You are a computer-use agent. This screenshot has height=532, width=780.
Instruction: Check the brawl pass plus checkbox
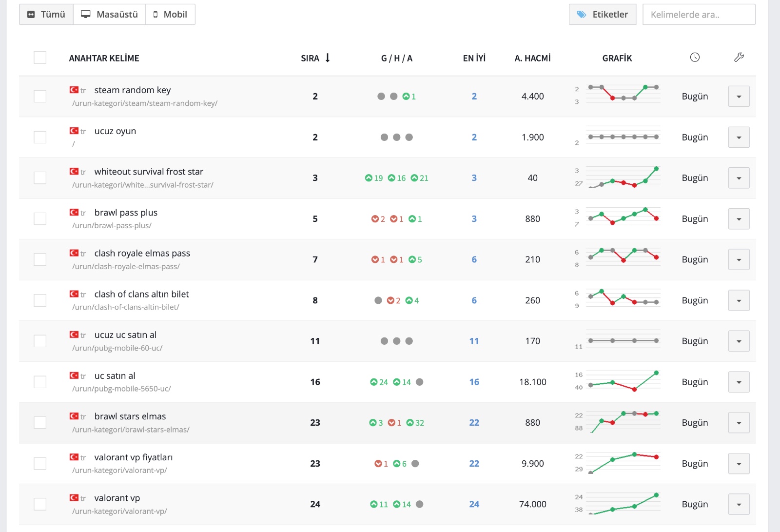(x=40, y=218)
